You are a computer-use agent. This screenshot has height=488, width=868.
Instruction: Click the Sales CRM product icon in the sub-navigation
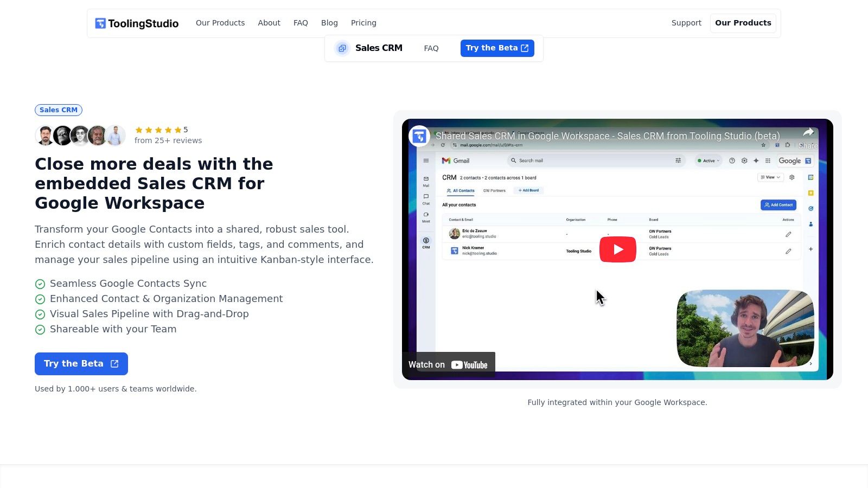(x=342, y=48)
